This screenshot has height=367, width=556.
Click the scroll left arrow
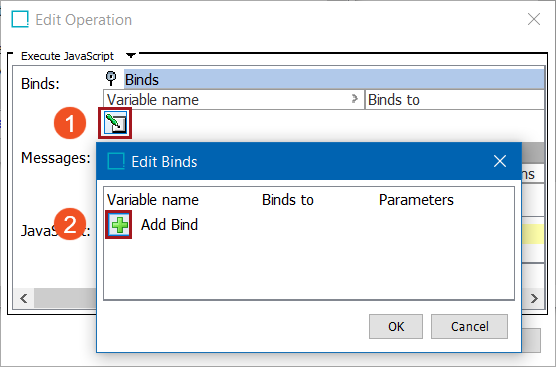[24, 298]
